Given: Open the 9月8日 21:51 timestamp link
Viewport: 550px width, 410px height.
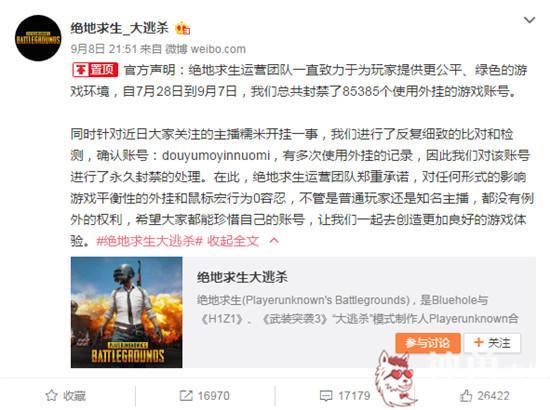Looking at the screenshot, I should coord(103,49).
